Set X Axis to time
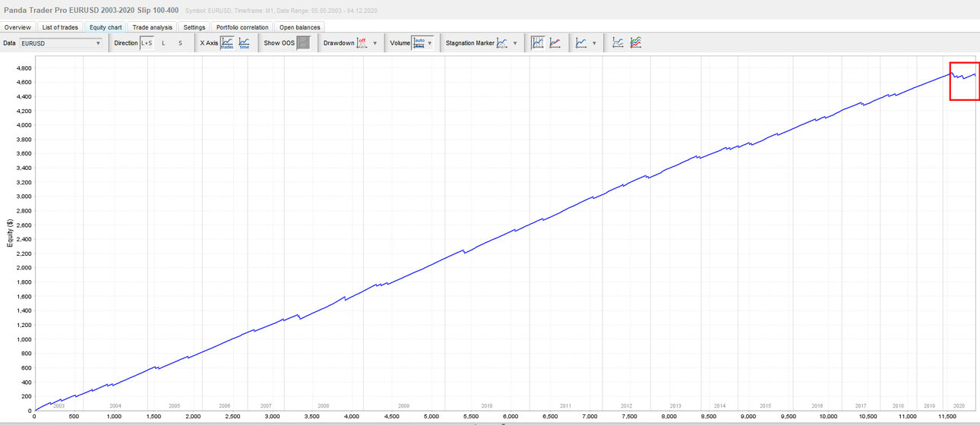Screen dimensions: 980x425 pyautogui.click(x=244, y=43)
